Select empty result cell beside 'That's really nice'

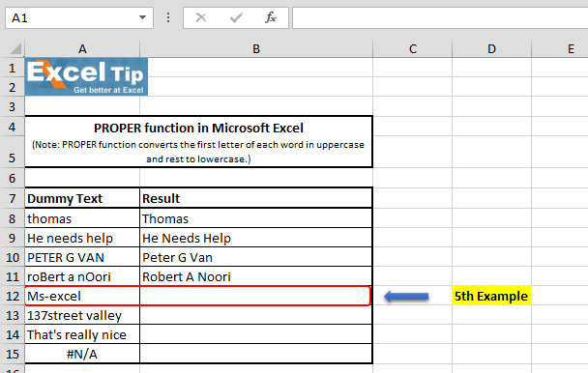255,334
